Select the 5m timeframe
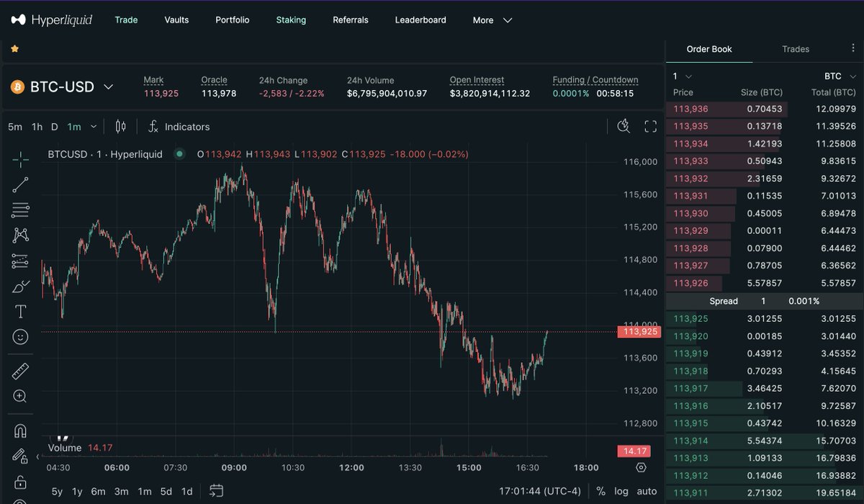 coord(15,127)
